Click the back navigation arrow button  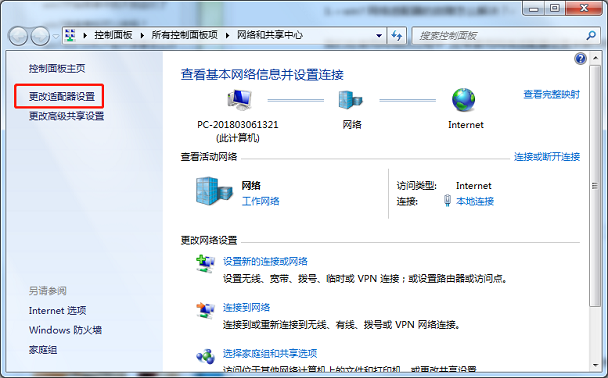[18, 36]
